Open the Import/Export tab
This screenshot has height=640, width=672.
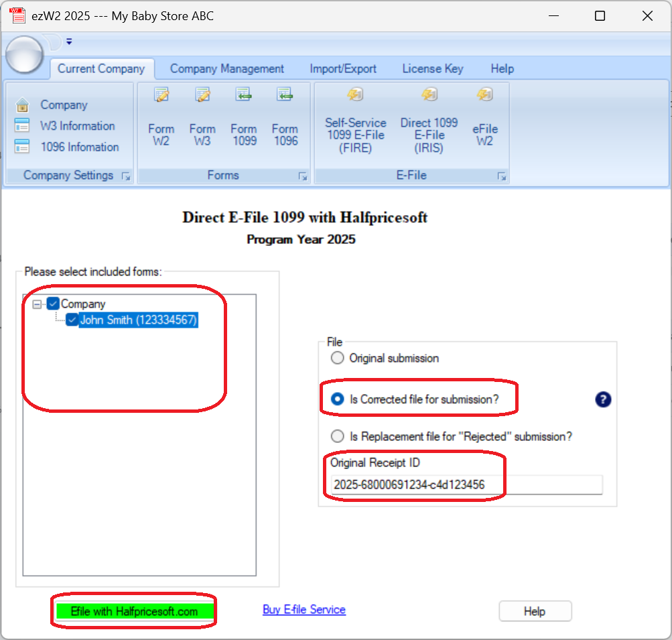(342, 68)
